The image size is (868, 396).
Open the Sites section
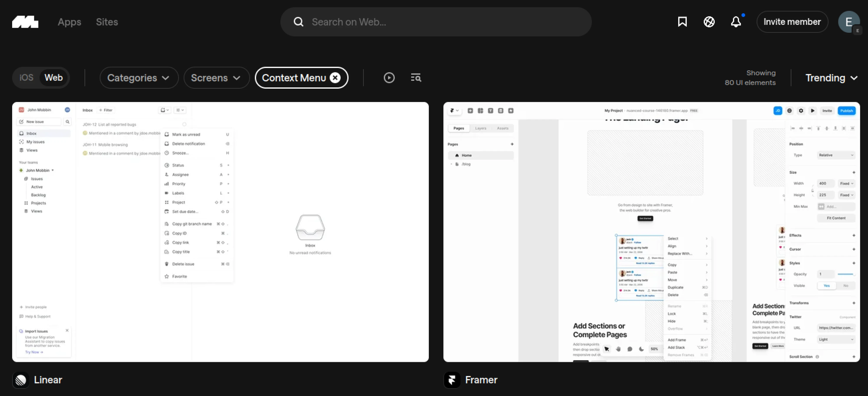coord(107,22)
